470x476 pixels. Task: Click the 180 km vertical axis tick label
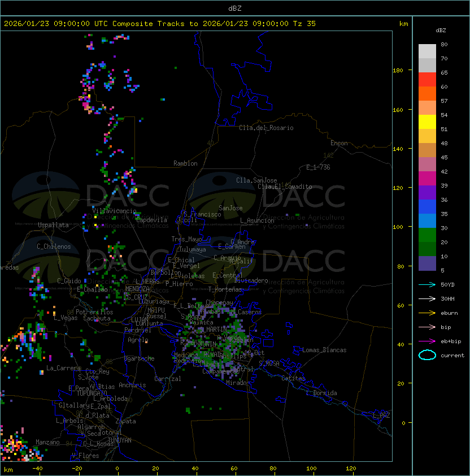[398, 71]
